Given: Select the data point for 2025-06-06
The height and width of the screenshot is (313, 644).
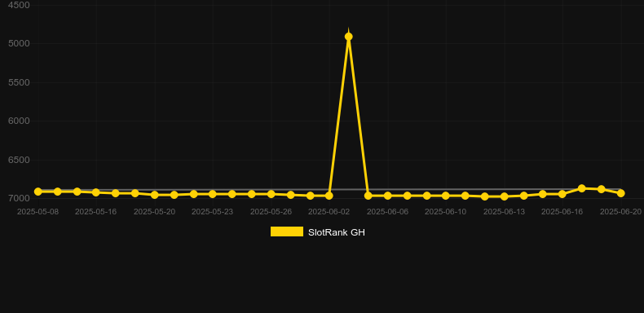Looking at the screenshot, I should (387, 196).
